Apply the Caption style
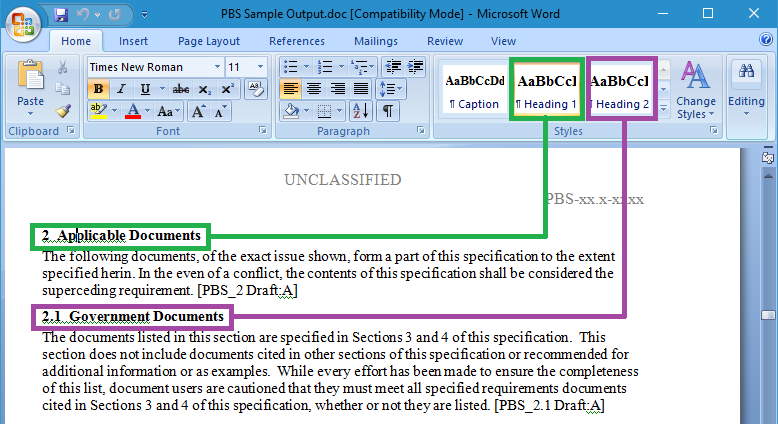 (474, 89)
